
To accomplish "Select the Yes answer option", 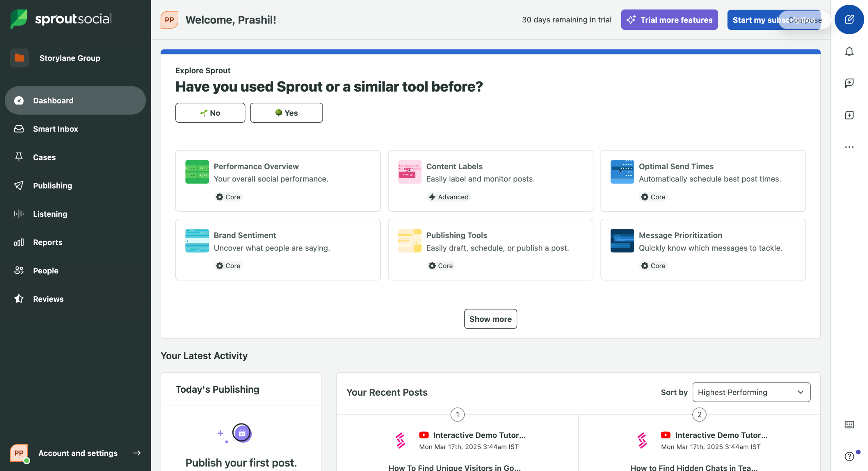I will (x=286, y=113).
